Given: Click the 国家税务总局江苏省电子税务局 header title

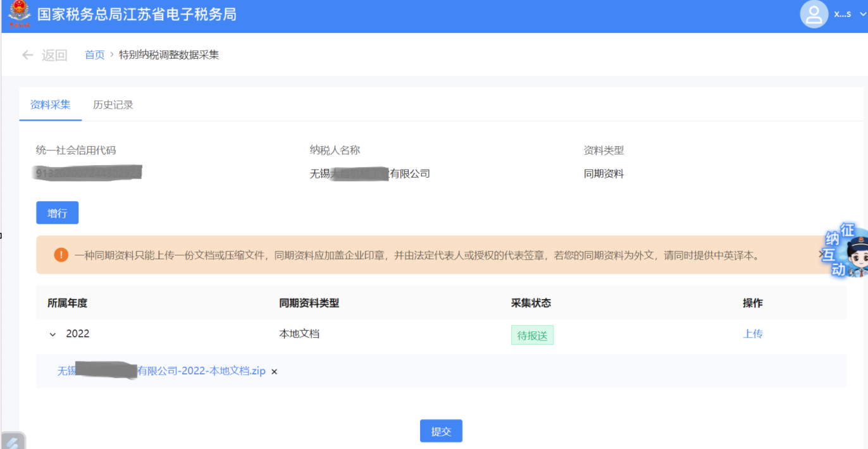Looking at the screenshot, I should 137,15.
